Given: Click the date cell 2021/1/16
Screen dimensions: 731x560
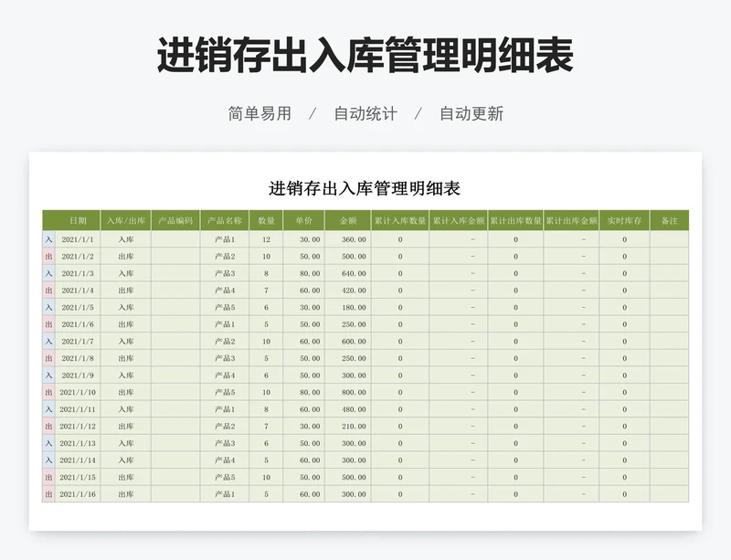Looking at the screenshot, I should 78,494.
